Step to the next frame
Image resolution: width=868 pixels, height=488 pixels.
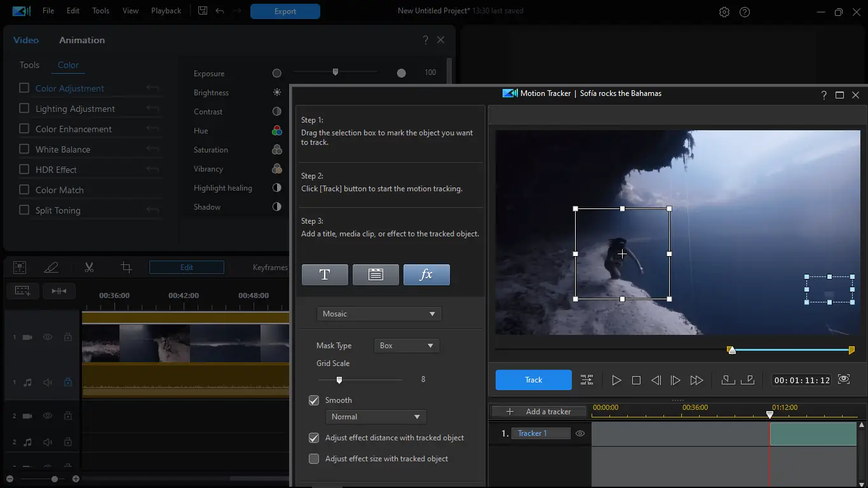[675, 380]
